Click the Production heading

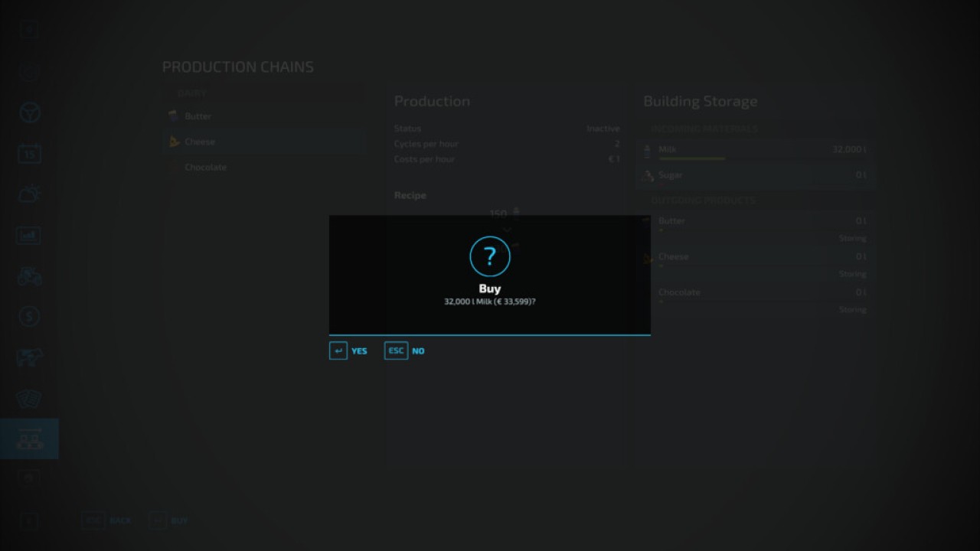(432, 101)
